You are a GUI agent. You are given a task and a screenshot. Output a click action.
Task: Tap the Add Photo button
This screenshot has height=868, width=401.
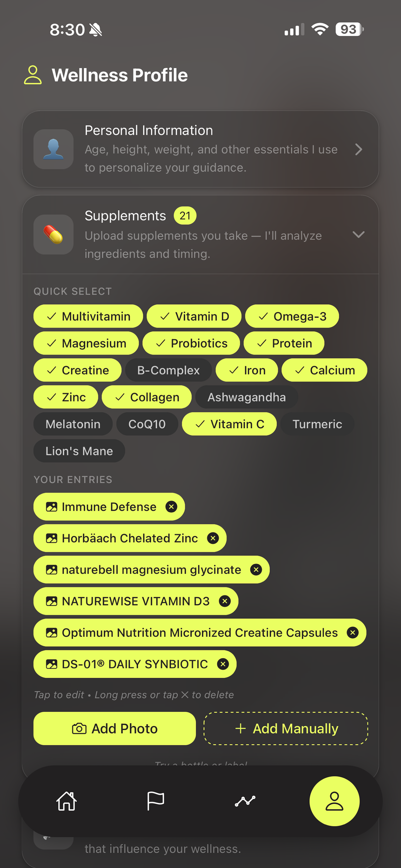point(115,728)
